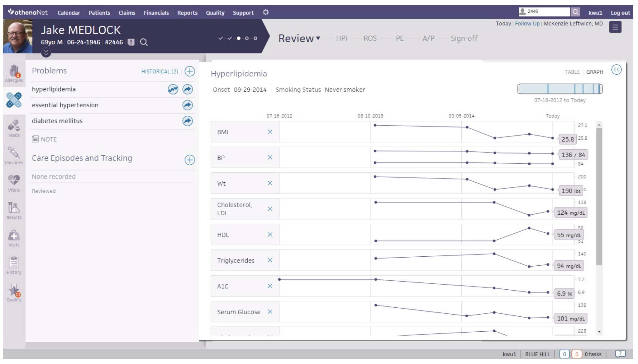Screen dimensions: 638x364
Task: Go to the A/P stage
Action: (428, 38)
